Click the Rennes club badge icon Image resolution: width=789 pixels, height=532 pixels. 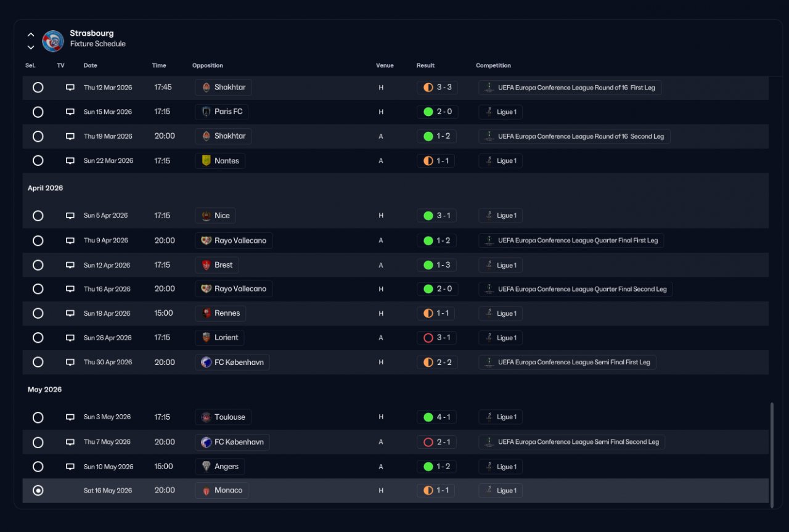[206, 313]
